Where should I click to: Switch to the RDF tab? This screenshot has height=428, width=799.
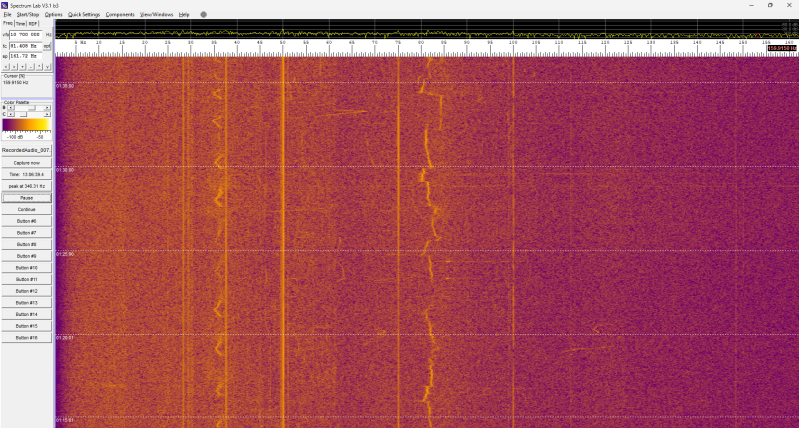point(32,24)
